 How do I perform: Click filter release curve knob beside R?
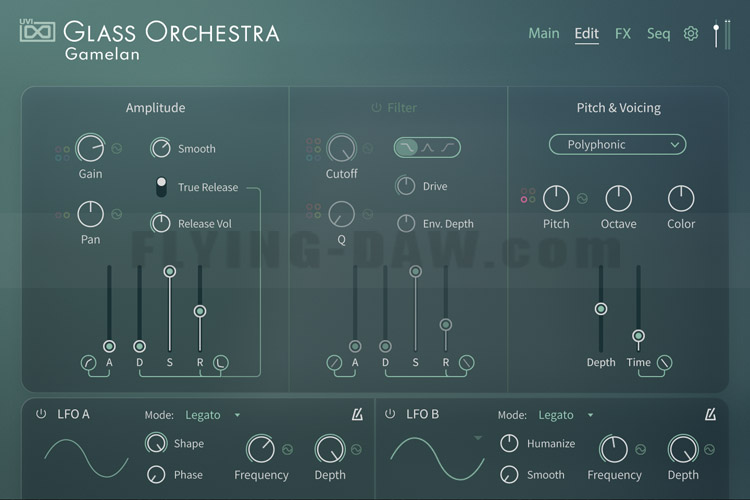(467, 363)
